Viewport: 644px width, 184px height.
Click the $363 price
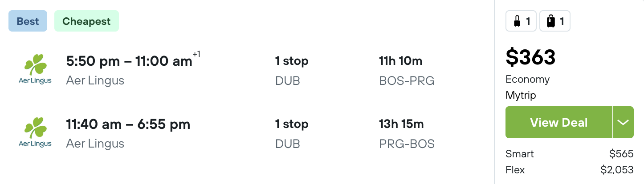coord(531,57)
